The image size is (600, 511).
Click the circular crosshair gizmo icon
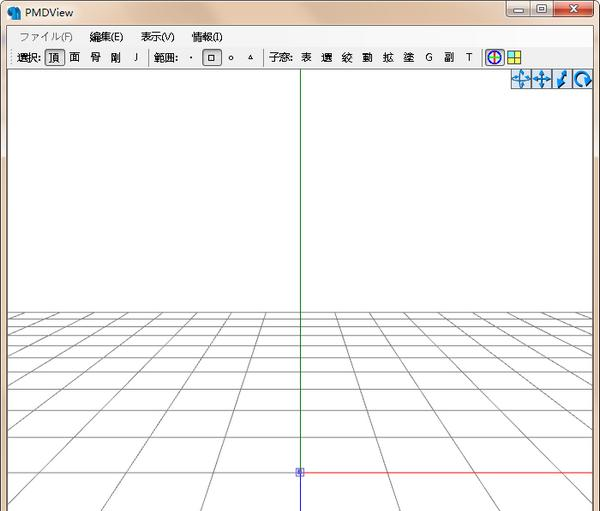tap(494, 58)
